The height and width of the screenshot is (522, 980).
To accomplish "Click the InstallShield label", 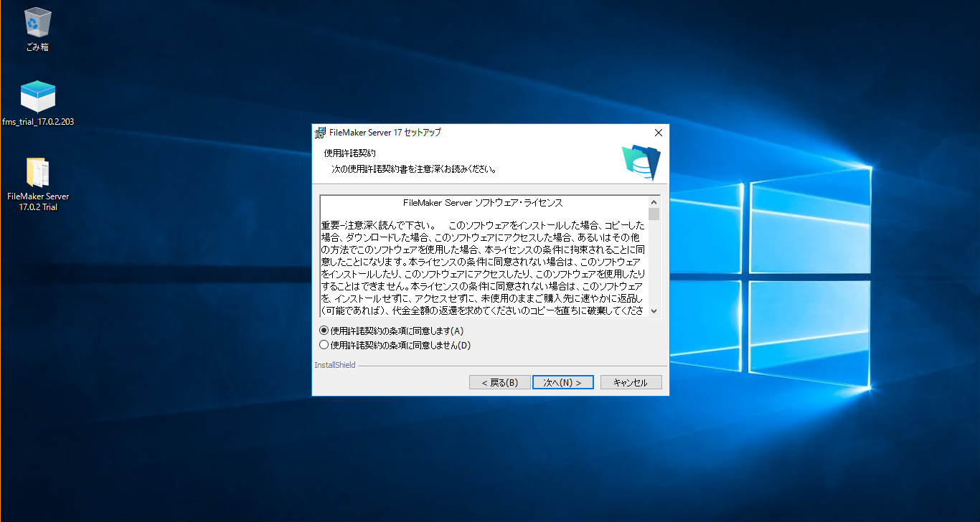I will [334, 365].
